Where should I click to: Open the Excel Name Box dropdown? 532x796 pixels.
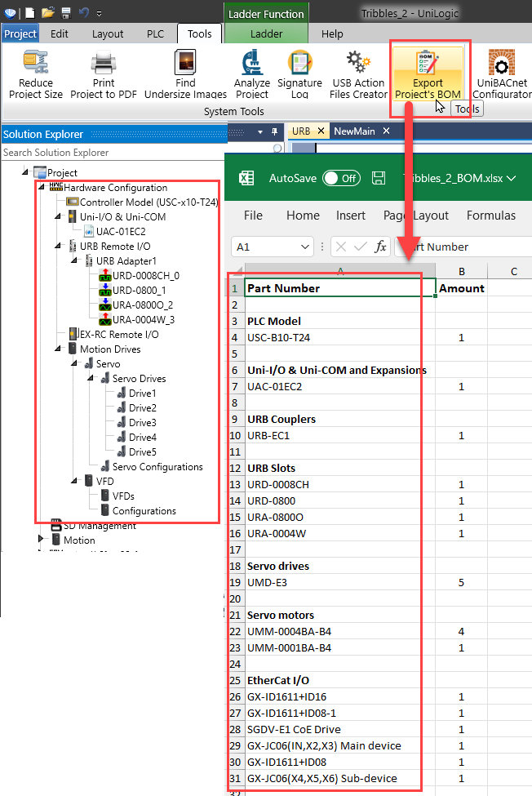[x=305, y=247]
